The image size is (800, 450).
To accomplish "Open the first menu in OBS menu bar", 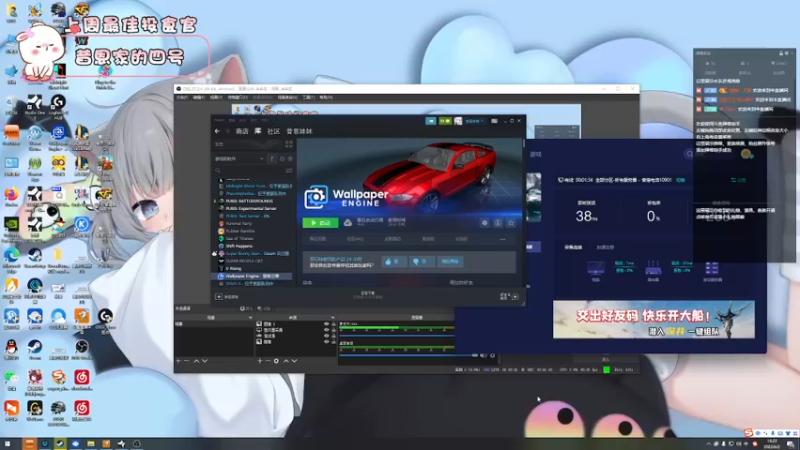I will click(x=182, y=97).
